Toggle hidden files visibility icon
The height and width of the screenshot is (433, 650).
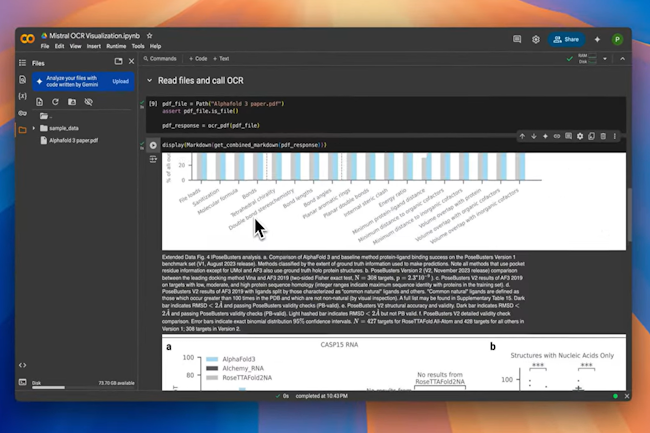pos(88,102)
